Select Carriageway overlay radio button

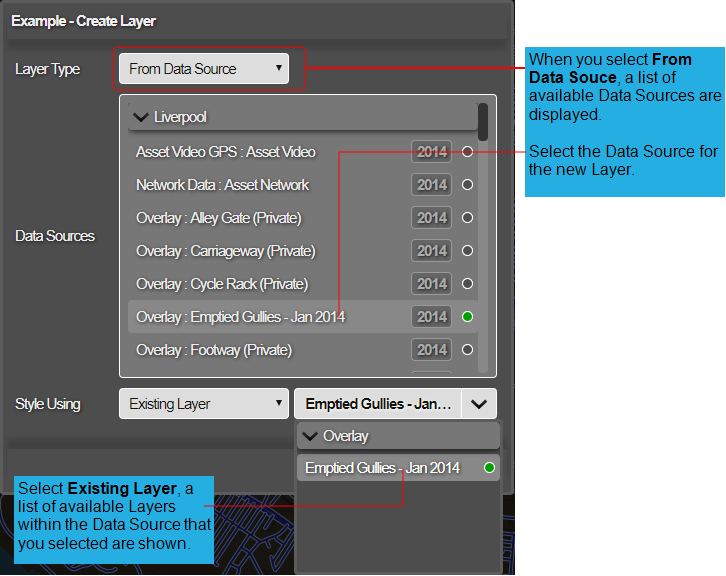[467, 251]
